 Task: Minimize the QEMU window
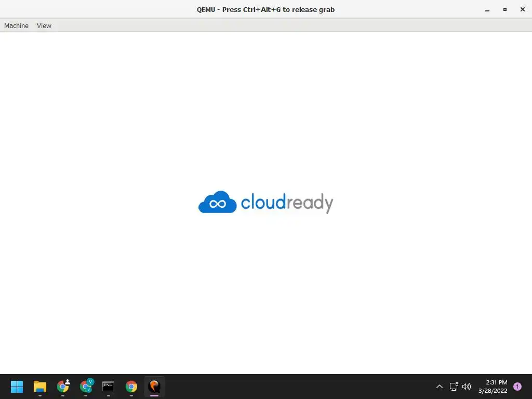(487, 10)
